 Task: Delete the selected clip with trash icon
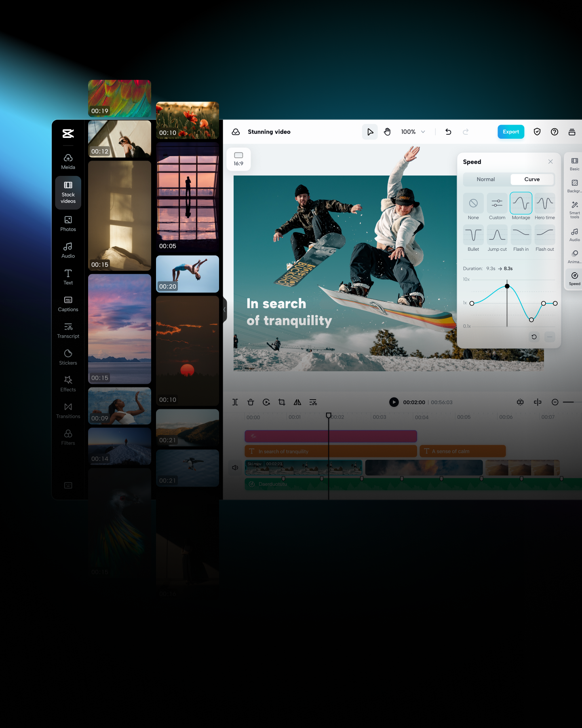251,402
